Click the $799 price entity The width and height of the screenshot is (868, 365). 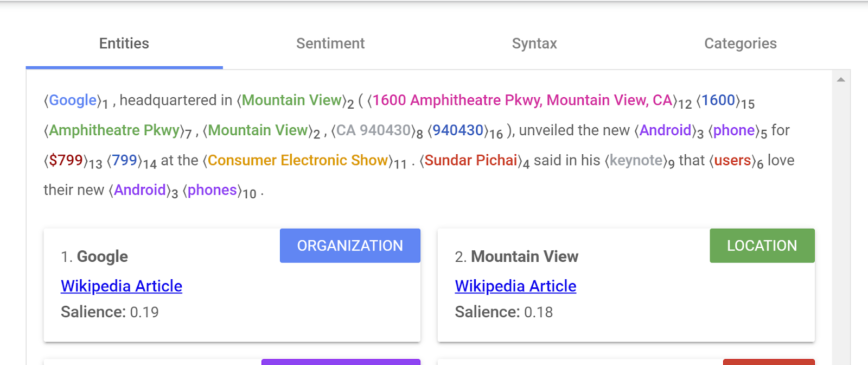pos(66,161)
